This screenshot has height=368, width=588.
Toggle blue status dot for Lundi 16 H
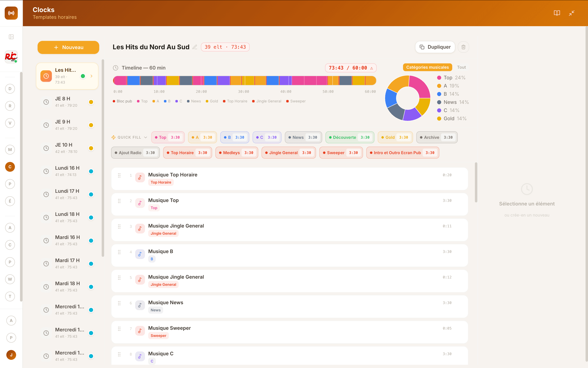pos(91,171)
